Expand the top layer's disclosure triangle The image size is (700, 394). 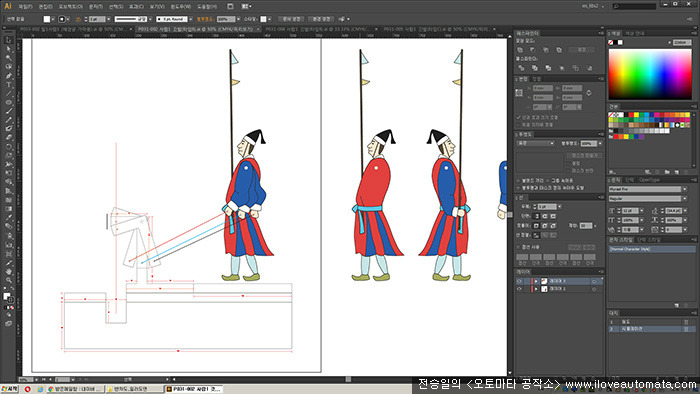(x=536, y=282)
